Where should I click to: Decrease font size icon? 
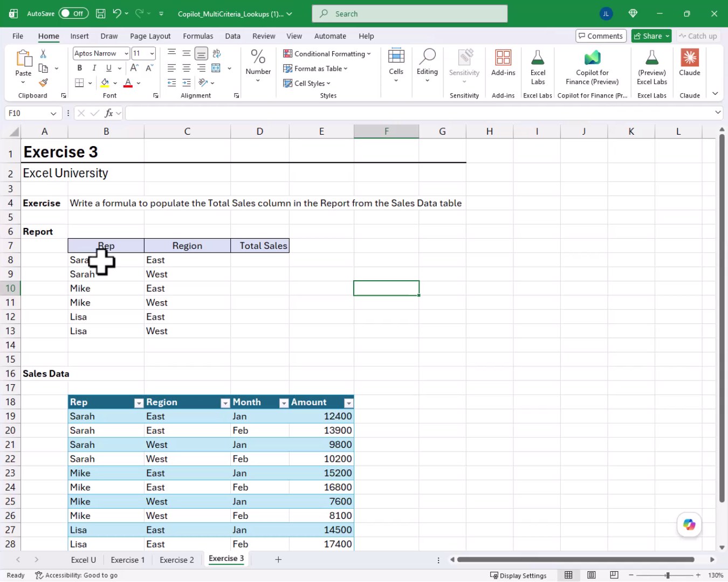point(149,68)
